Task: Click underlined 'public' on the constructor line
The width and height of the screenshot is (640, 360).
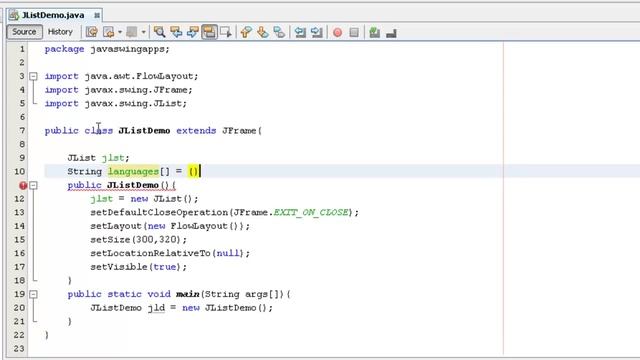Action: coord(84,185)
